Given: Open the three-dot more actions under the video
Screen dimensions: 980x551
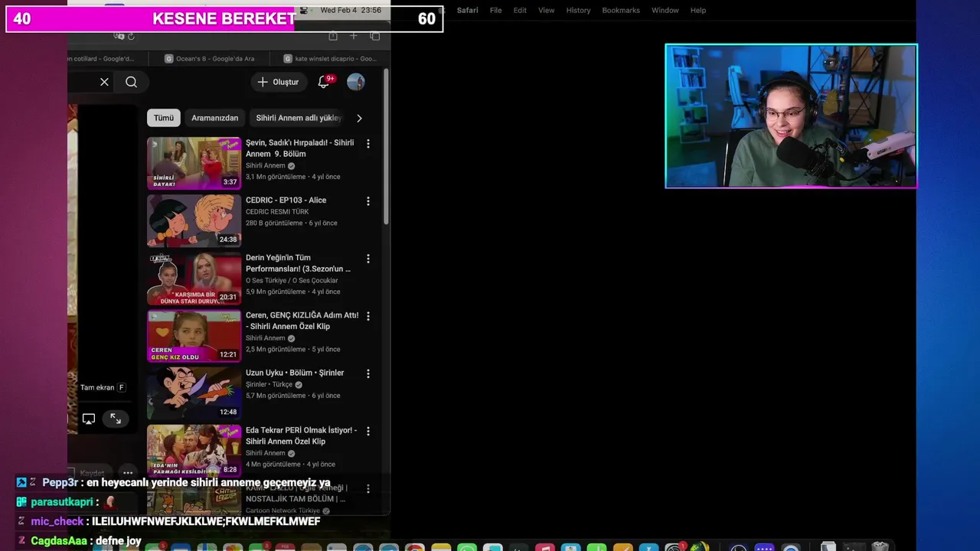Looking at the screenshot, I should click(x=128, y=473).
